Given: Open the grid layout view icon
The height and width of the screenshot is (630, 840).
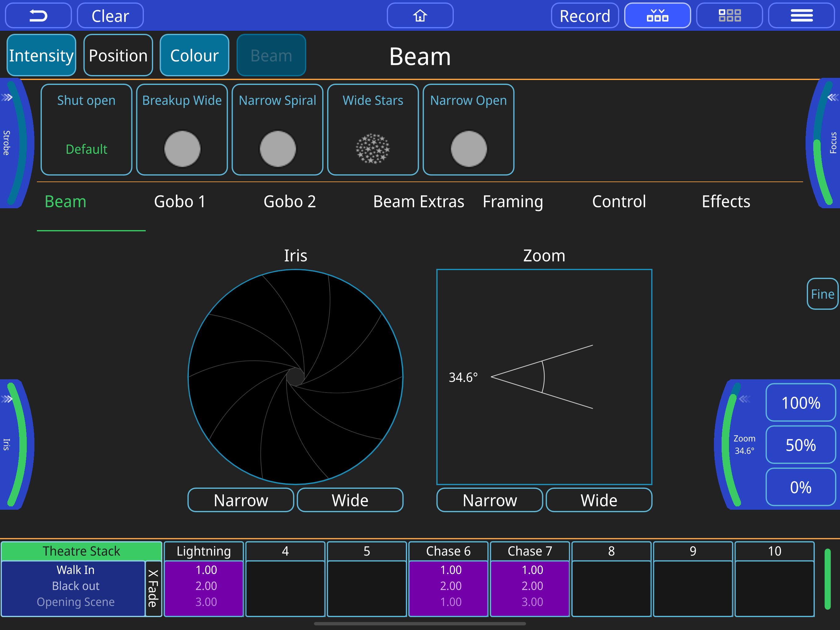Looking at the screenshot, I should [x=730, y=16].
